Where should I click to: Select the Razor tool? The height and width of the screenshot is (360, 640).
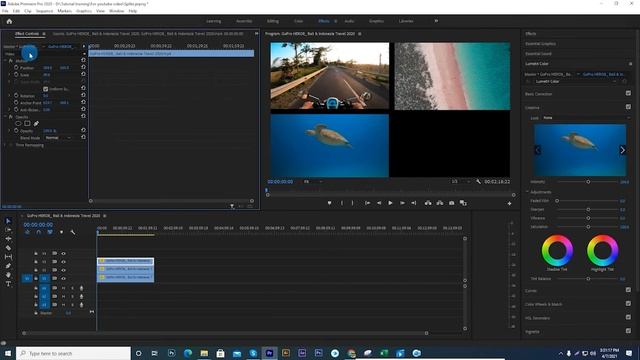coord(8,248)
